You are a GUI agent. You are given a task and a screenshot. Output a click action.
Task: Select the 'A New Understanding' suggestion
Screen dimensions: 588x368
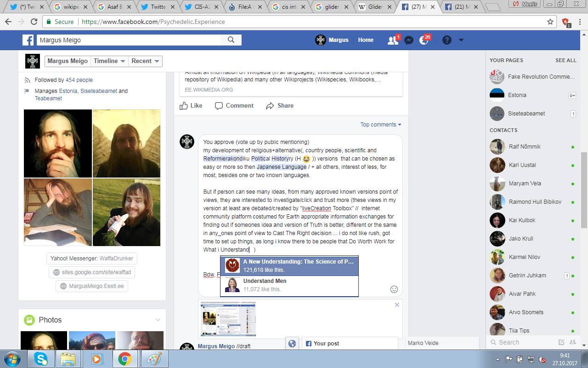(x=289, y=265)
